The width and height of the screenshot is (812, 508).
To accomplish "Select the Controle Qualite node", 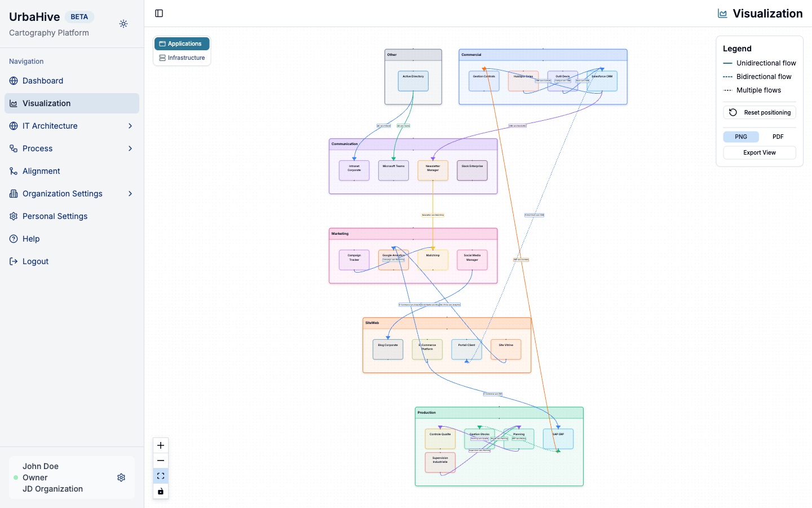I will (x=440, y=439).
